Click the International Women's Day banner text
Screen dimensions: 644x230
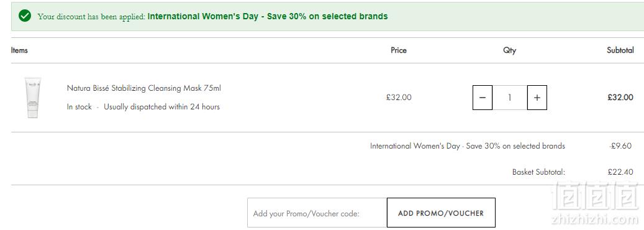(x=268, y=16)
